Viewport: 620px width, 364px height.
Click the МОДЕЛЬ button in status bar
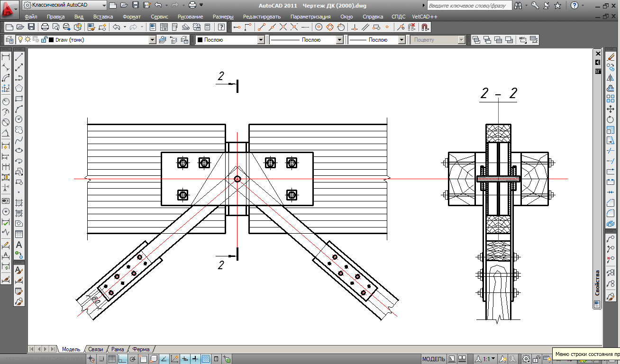click(x=433, y=359)
